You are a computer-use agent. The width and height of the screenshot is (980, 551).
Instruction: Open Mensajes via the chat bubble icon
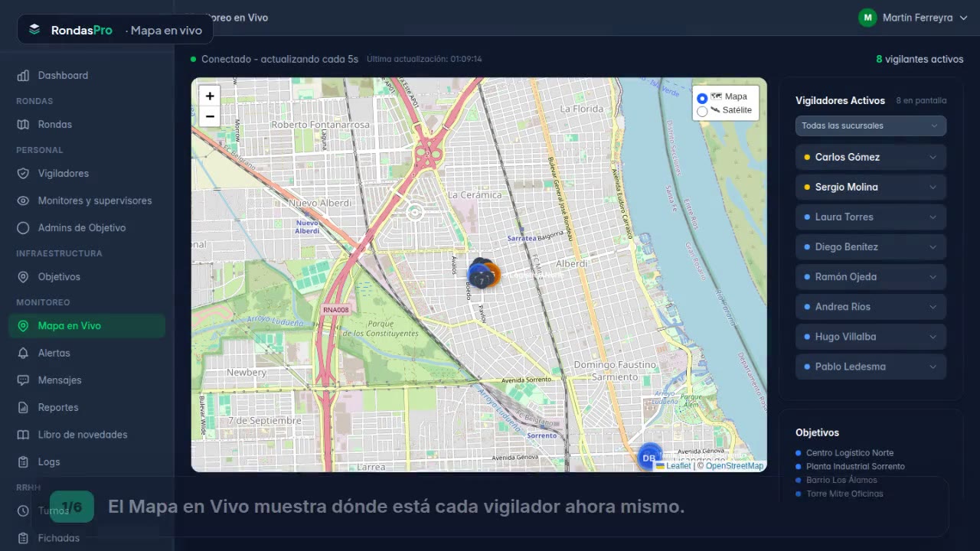click(23, 380)
